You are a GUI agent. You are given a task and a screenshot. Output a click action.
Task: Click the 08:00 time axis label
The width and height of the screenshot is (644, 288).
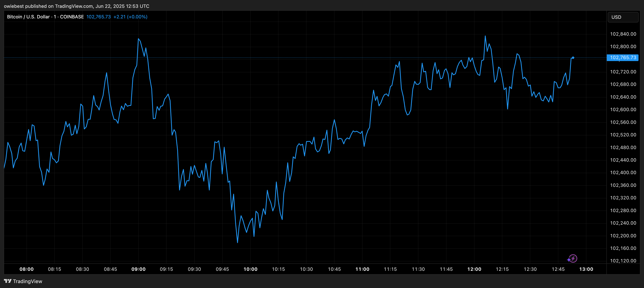pos(26,269)
